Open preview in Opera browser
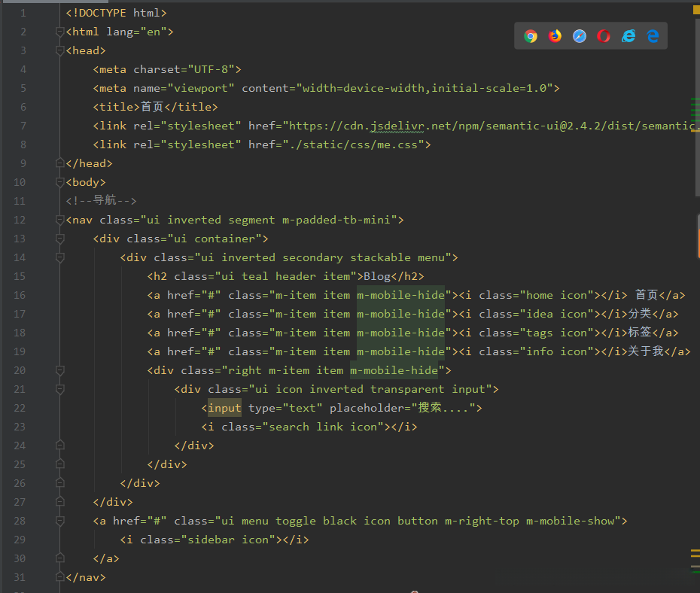Viewport: 700px width, 593px height. (604, 36)
